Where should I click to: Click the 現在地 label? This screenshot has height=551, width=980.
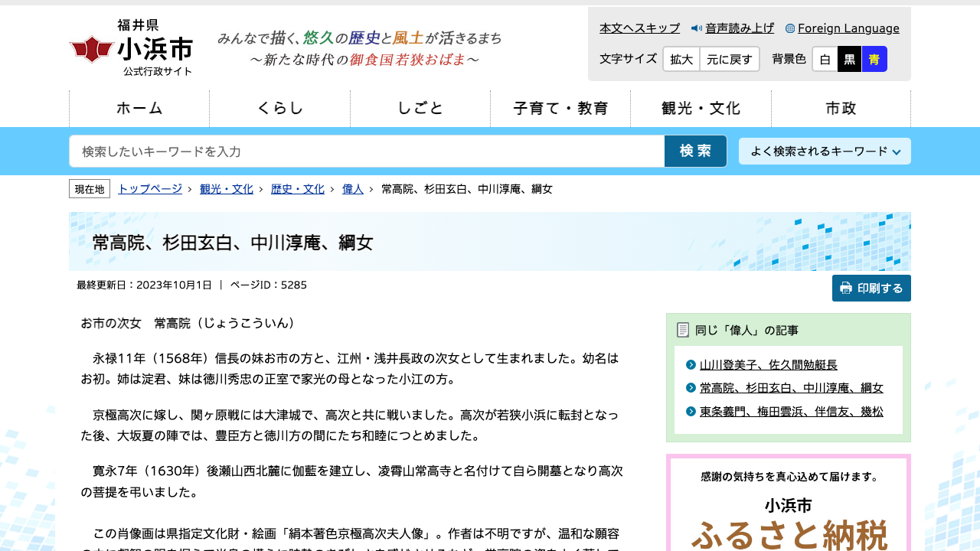click(90, 189)
